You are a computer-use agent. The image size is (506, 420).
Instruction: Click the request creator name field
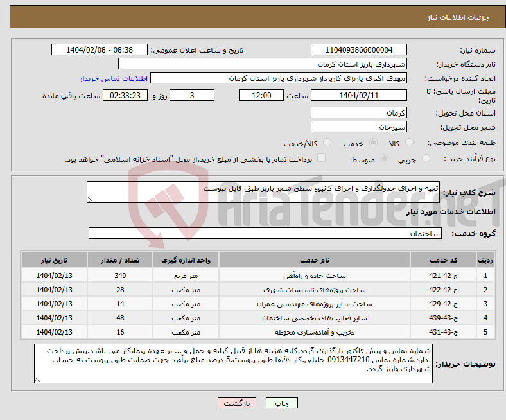click(279, 78)
